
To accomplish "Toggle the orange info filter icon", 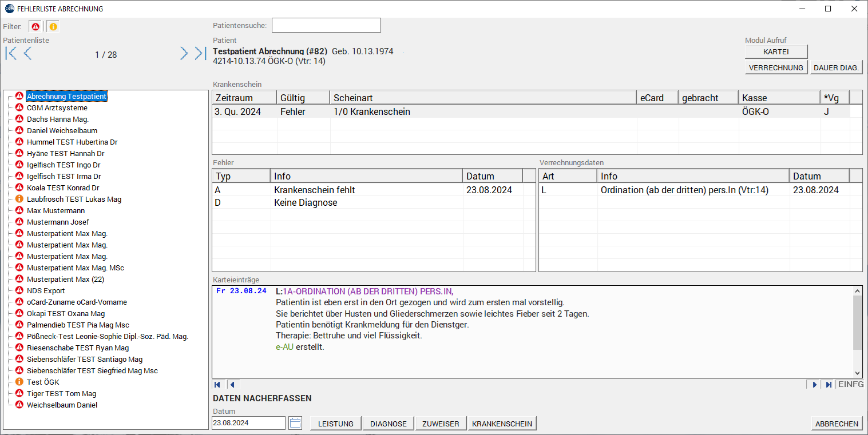I will (x=53, y=27).
